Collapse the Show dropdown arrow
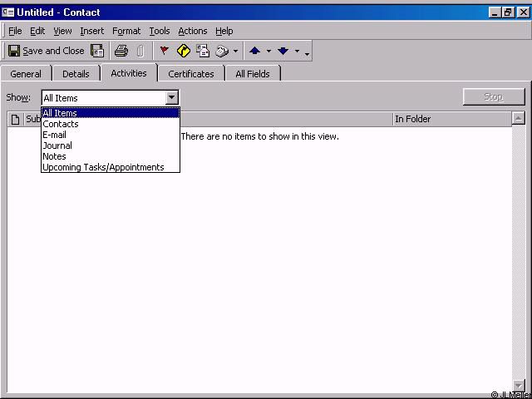This screenshot has height=399, width=532. (172, 98)
